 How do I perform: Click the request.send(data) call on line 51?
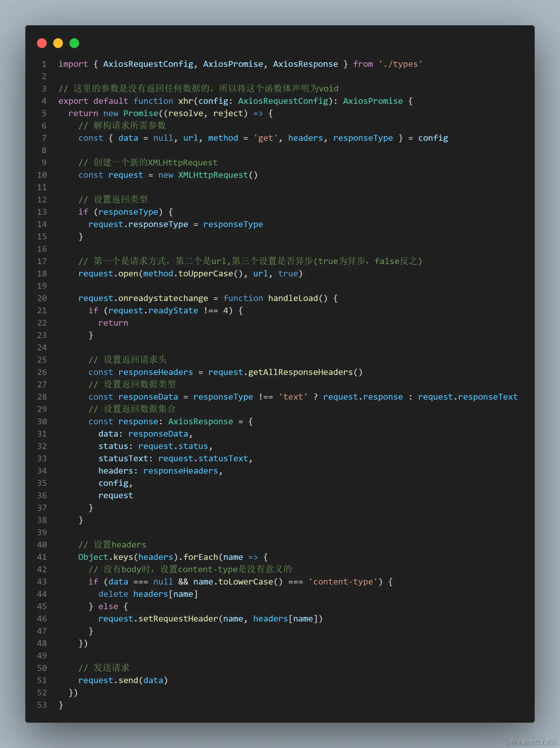click(x=122, y=680)
